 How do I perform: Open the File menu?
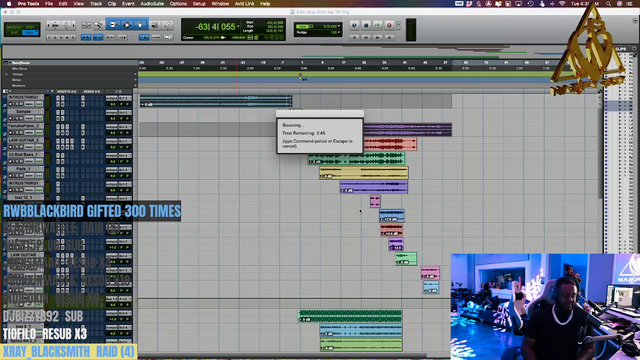(x=49, y=4)
